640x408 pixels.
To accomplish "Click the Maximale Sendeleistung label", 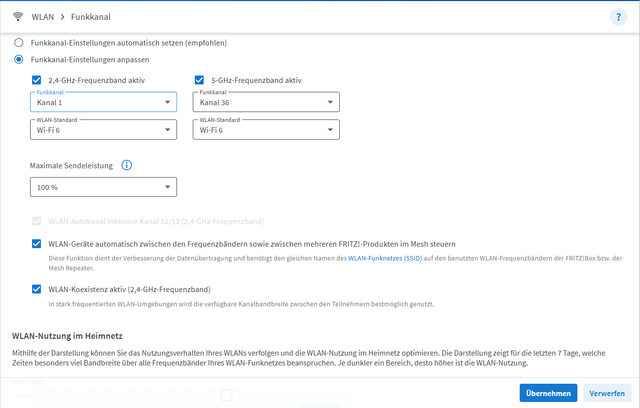I will [71, 166].
